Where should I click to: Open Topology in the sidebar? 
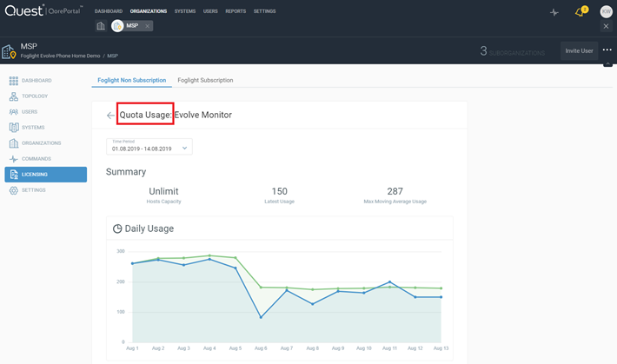[x=35, y=96]
